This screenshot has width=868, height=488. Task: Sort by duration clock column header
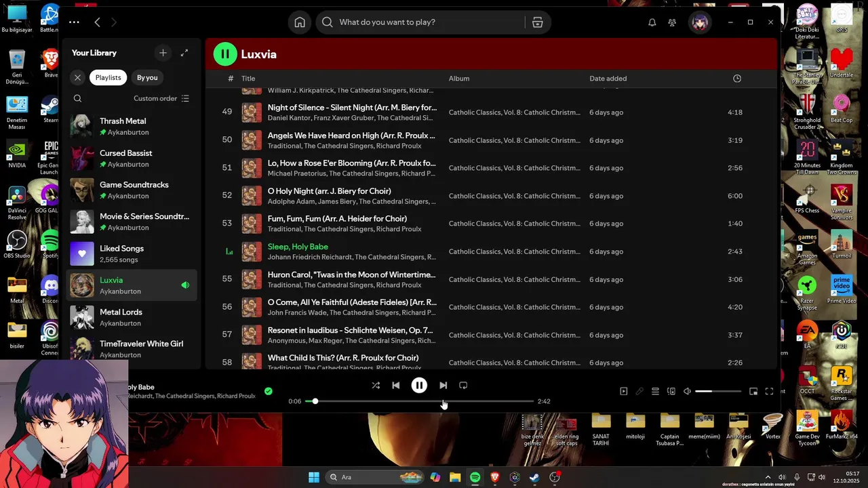(737, 79)
